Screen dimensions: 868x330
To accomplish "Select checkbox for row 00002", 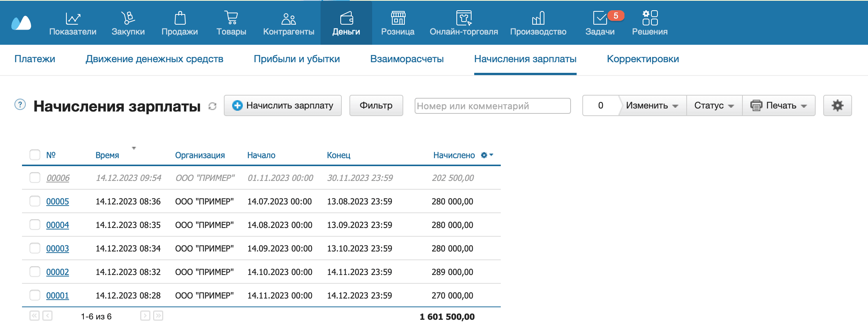I will (x=35, y=272).
